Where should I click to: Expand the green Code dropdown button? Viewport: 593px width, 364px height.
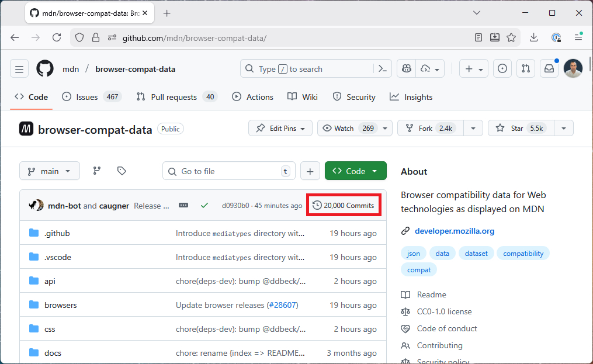click(x=355, y=171)
